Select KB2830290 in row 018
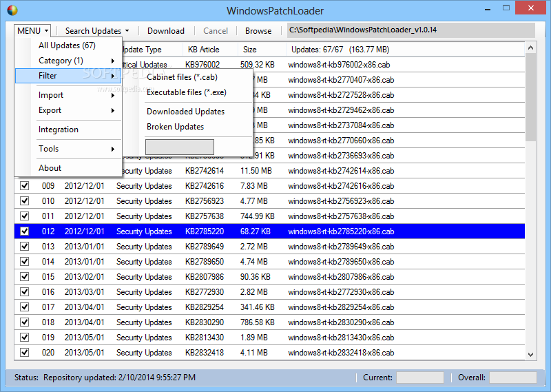This screenshot has height=392, width=551. [205, 322]
